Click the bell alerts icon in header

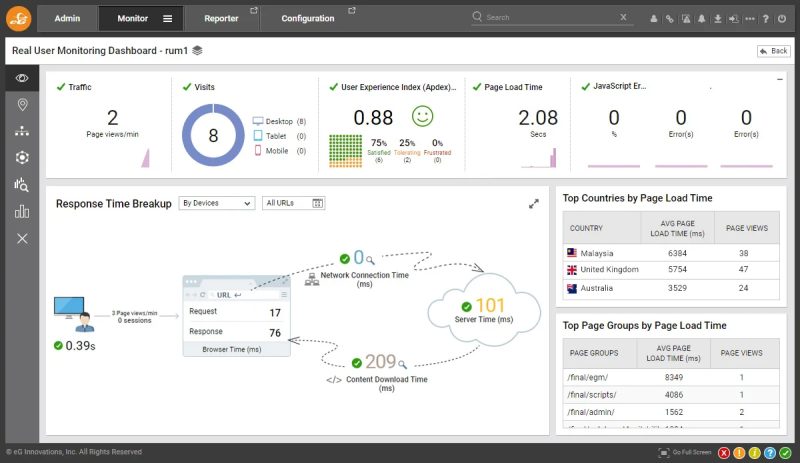702,18
